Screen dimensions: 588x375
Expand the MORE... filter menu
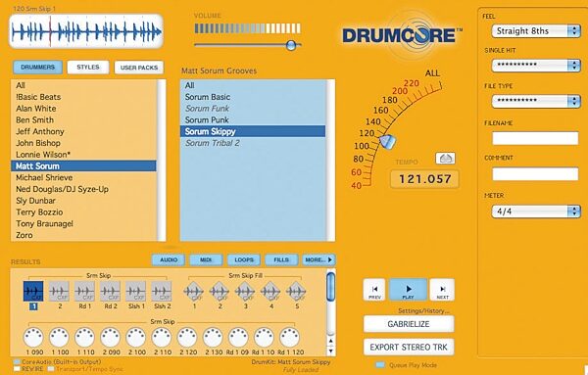pyautogui.click(x=318, y=259)
